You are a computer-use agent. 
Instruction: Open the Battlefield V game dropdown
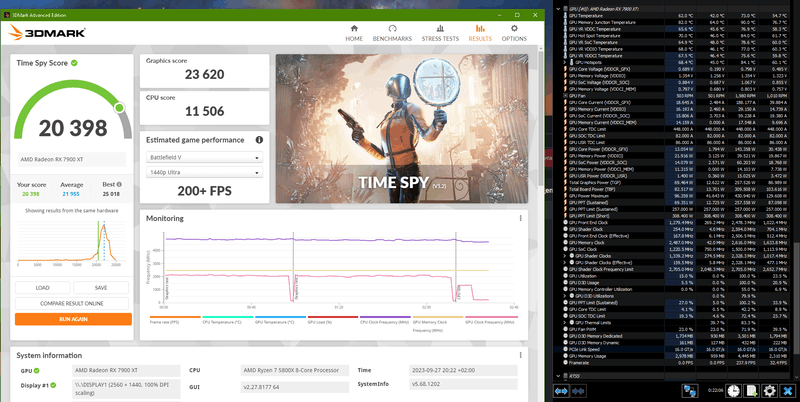click(204, 158)
